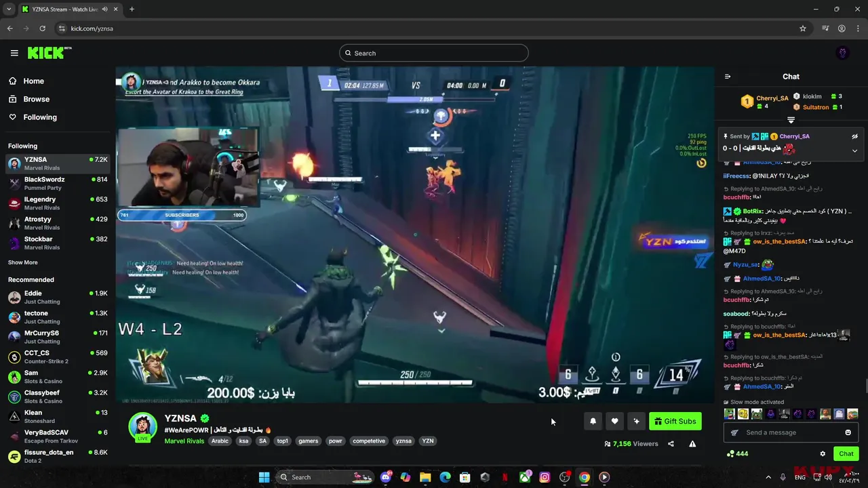Open the VeryBadSCAV channel
This screenshot has height=488, width=868.
click(58, 436)
